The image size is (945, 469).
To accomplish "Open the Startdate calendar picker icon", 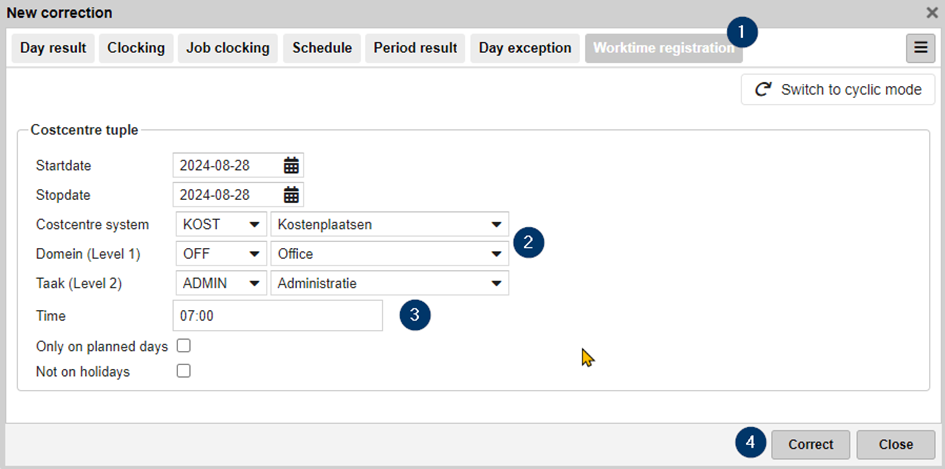I will coord(291,165).
